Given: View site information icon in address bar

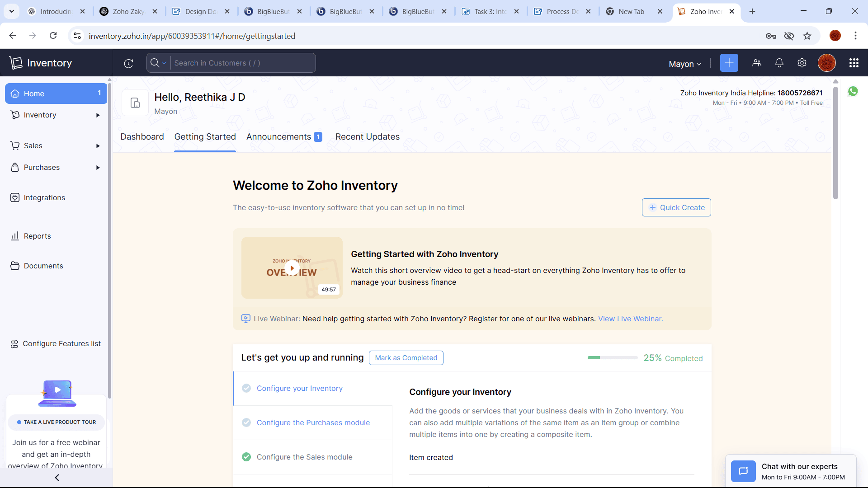Looking at the screenshot, I should click(x=77, y=36).
